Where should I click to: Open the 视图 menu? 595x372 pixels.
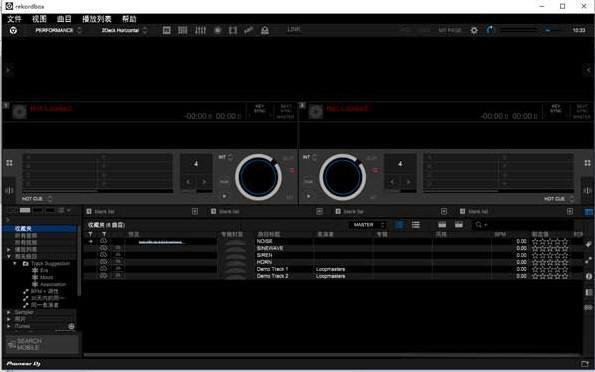pos(39,19)
